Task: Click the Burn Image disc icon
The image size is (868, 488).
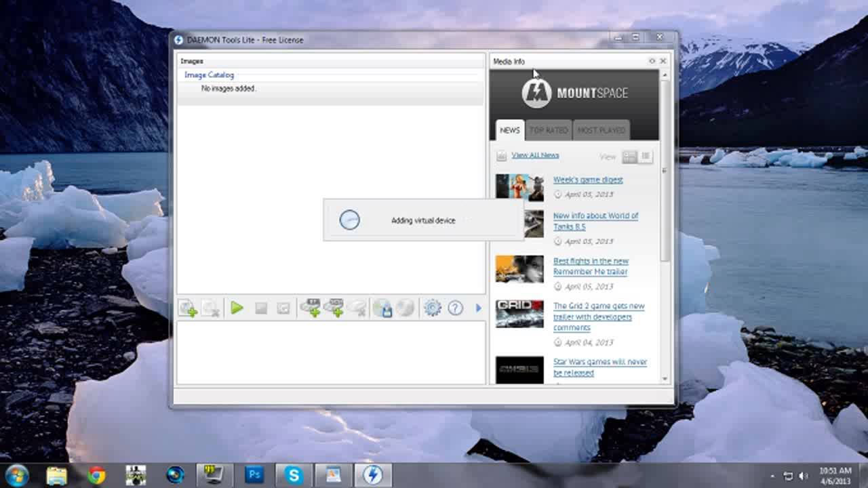Action: [405, 308]
